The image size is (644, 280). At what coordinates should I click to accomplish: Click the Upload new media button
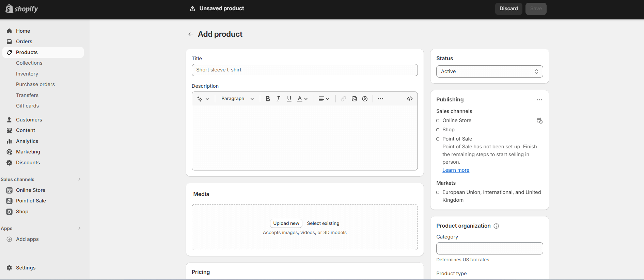(286, 223)
